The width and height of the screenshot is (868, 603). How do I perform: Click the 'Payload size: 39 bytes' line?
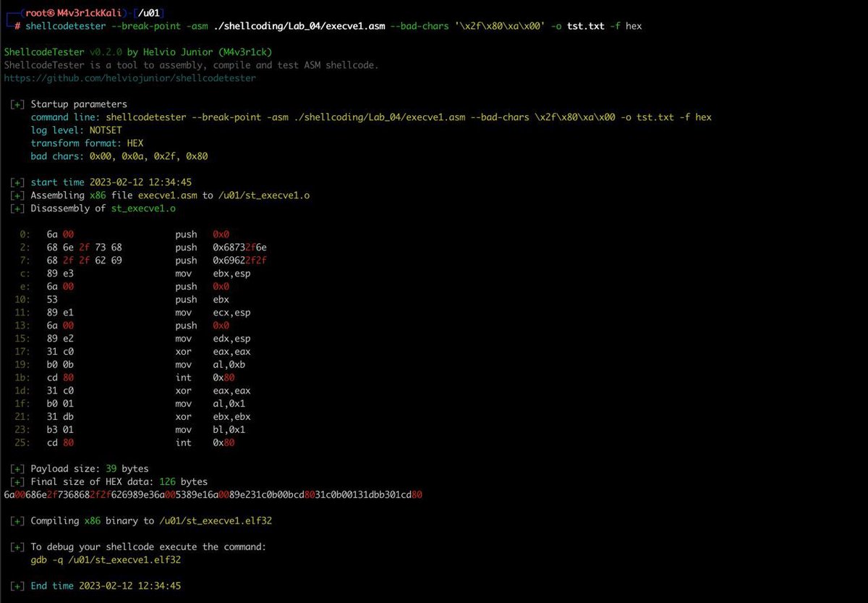(x=90, y=468)
